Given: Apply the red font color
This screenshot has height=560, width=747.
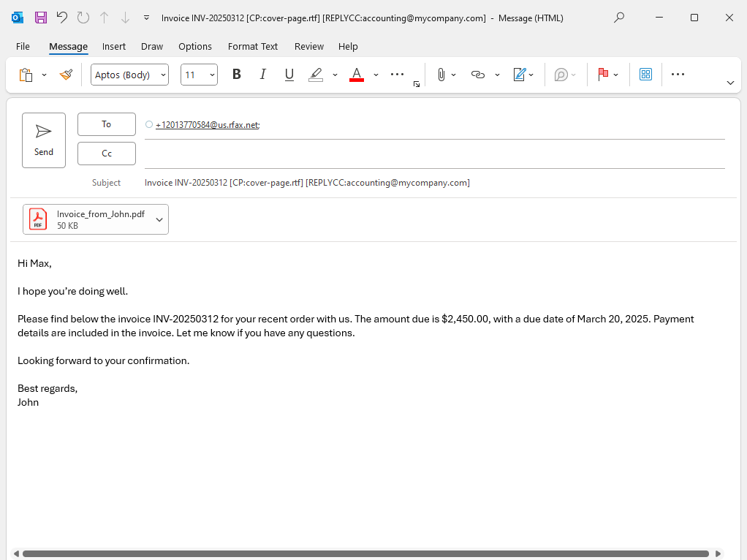Looking at the screenshot, I should click(357, 75).
